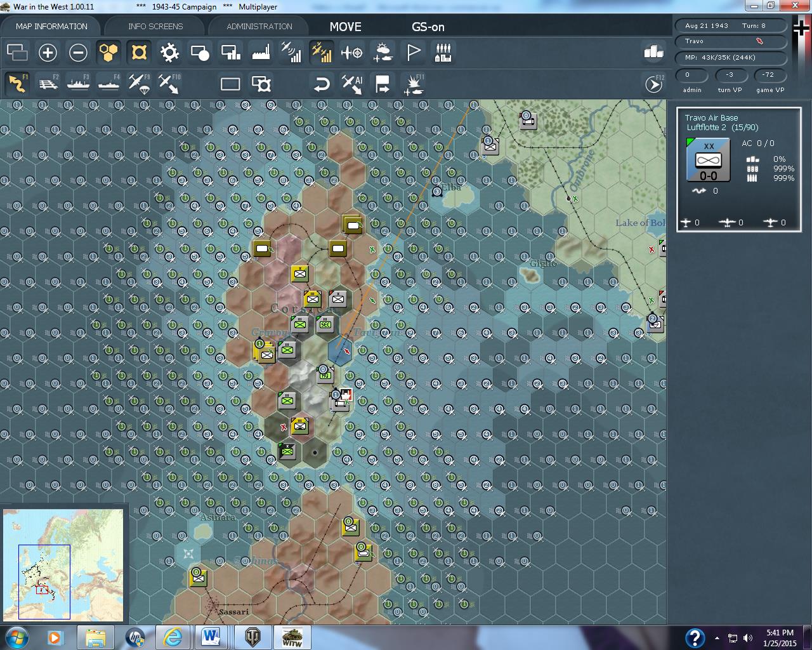Toggle the hex control outline icon
The image size is (812, 650).
pos(139,53)
